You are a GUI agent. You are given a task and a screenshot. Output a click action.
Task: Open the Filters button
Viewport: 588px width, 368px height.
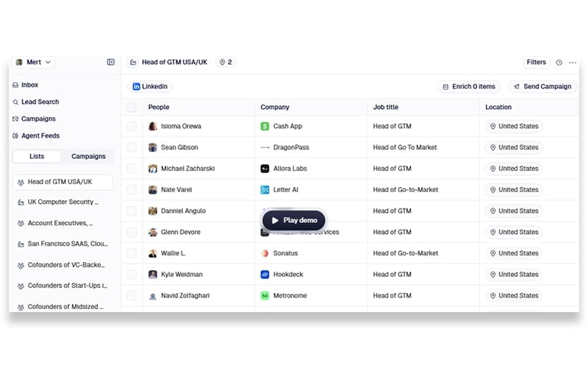click(537, 62)
